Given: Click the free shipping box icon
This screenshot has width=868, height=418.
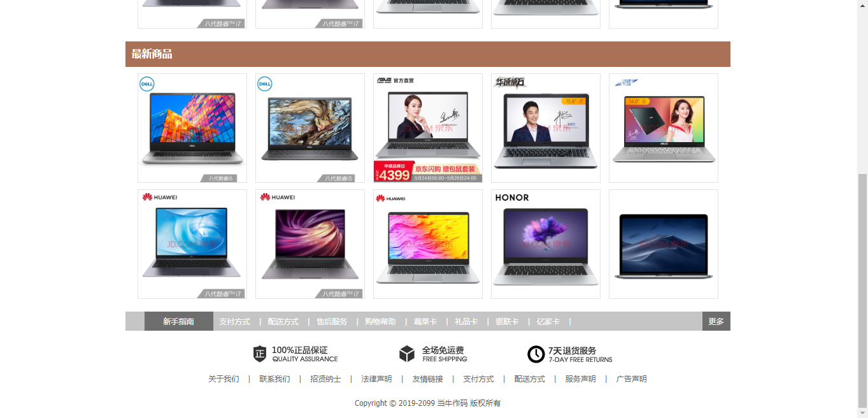Looking at the screenshot, I should click(407, 354).
